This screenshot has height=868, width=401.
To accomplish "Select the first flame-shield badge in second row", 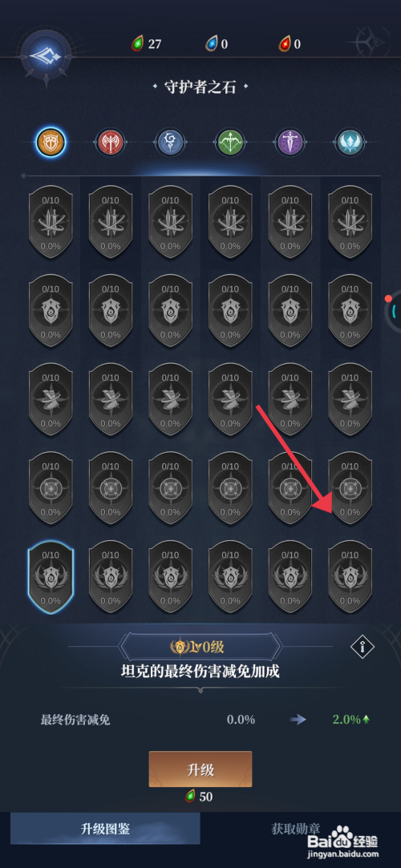I will 51,311.
